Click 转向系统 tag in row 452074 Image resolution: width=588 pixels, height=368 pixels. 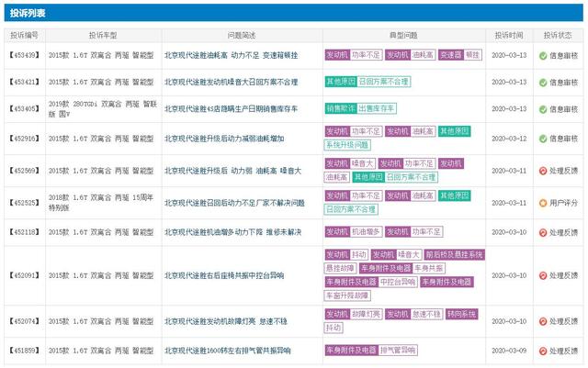462,314
